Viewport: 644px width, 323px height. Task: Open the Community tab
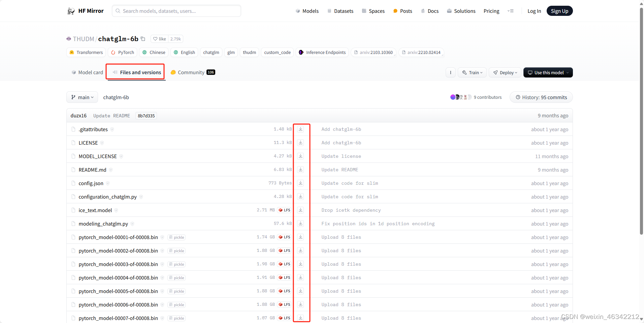pyautogui.click(x=193, y=72)
